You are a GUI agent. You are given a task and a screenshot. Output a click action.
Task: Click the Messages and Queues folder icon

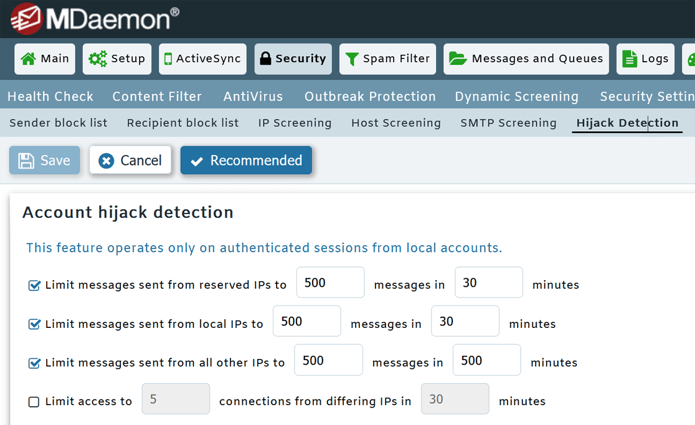(458, 58)
